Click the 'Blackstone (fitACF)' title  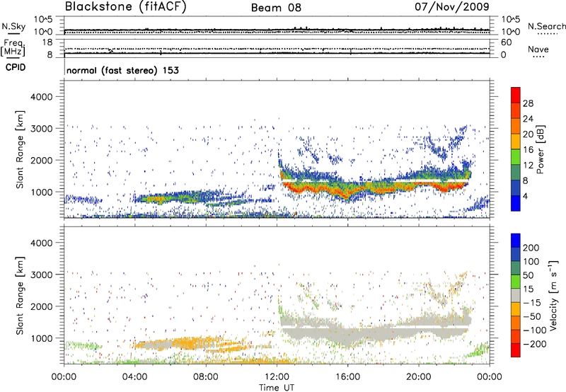(x=125, y=6)
